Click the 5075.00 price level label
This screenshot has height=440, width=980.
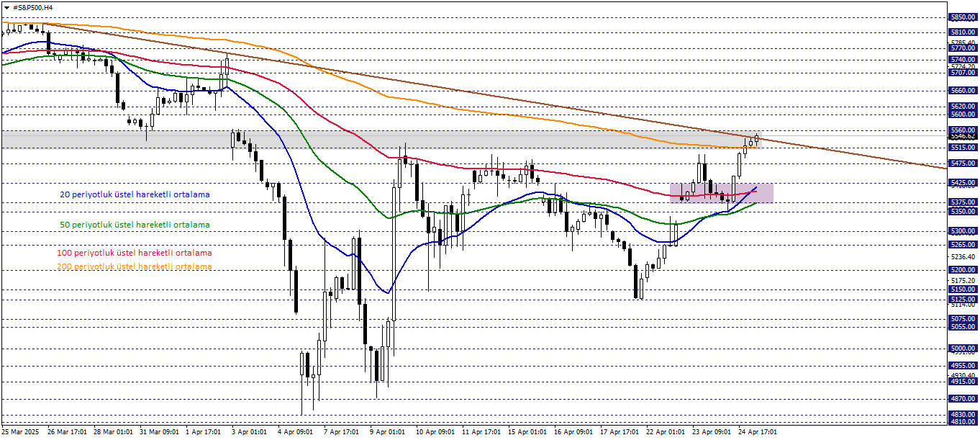[x=963, y=318]
